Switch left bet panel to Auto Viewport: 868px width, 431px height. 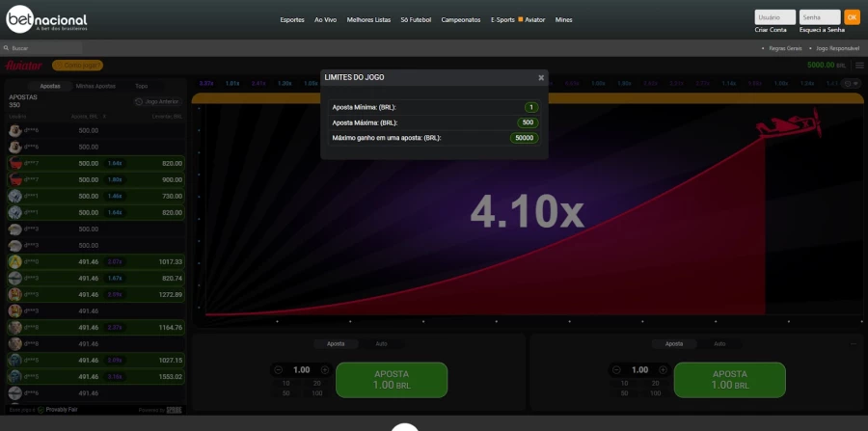(x=382, y=343)
